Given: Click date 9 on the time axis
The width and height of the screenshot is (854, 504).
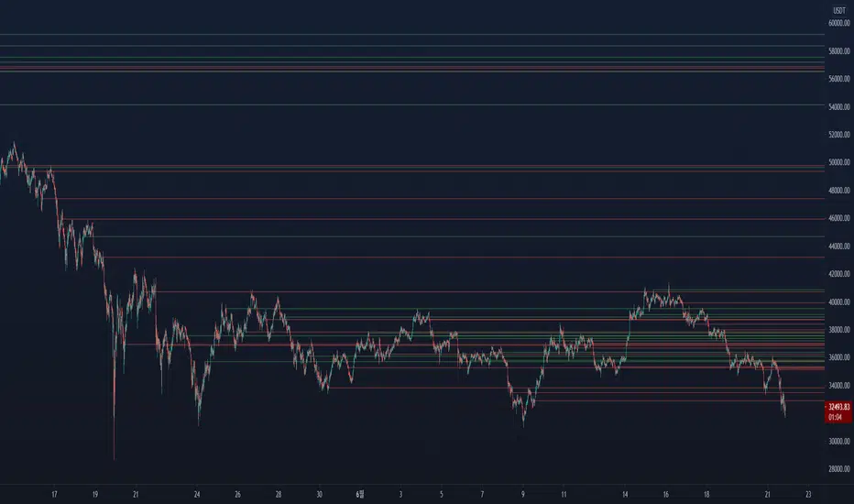Looking at the screenshot, I should [x=523, y=494].
